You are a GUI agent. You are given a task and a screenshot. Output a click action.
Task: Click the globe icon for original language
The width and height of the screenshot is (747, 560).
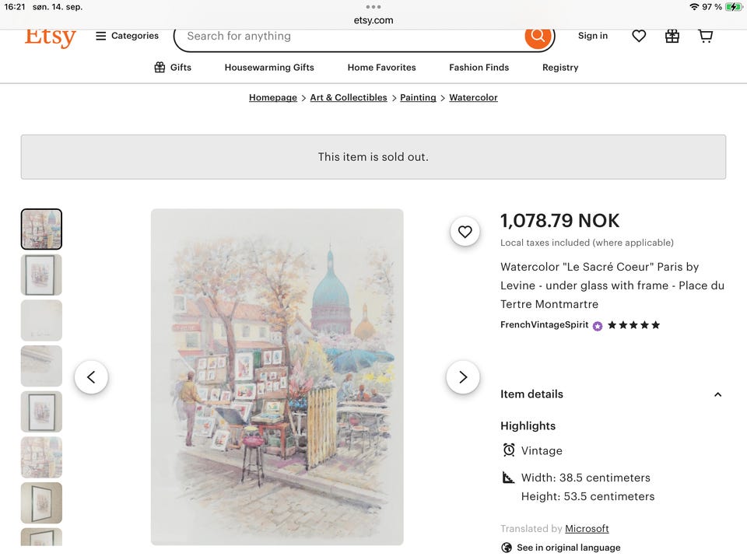[507, 547]
